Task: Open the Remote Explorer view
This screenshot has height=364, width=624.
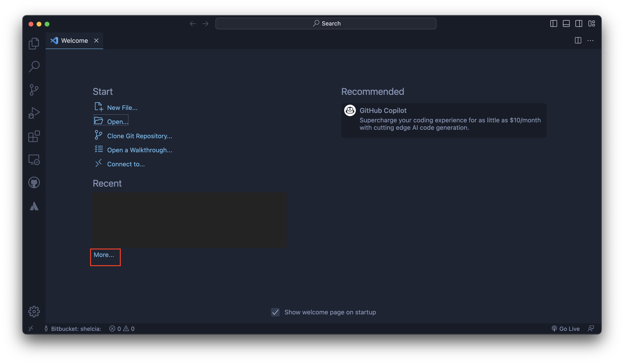Action: [x=34, y=160]
